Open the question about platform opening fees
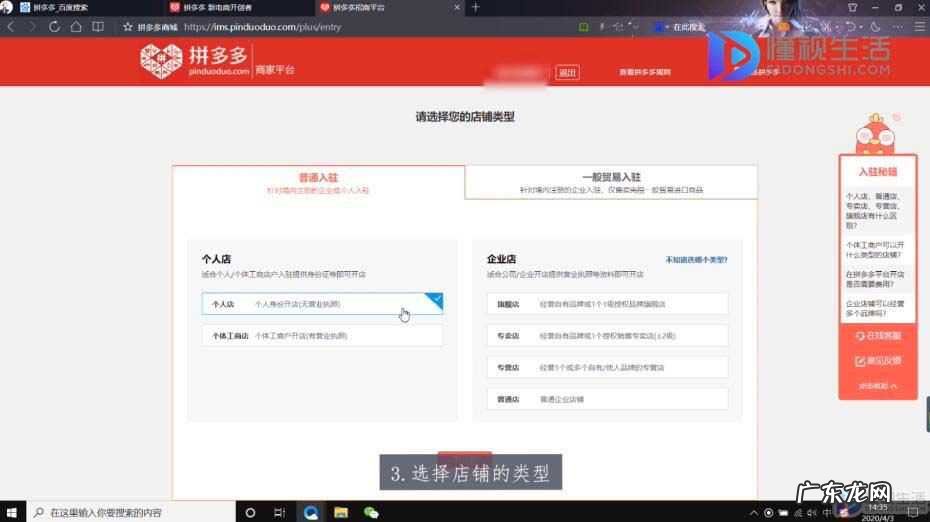This screenshot has height=522, width=930. coord(875,279)
